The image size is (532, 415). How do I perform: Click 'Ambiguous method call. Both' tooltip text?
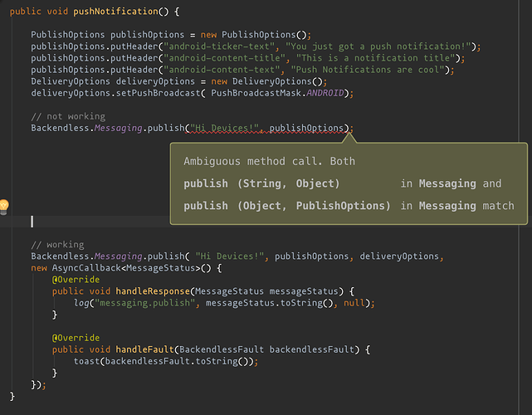270,161
